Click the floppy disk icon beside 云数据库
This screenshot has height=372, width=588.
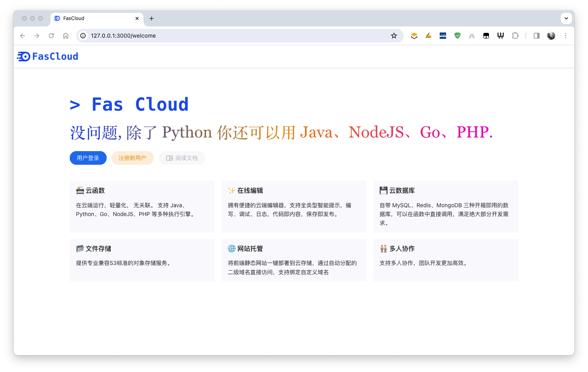[384, 190]
